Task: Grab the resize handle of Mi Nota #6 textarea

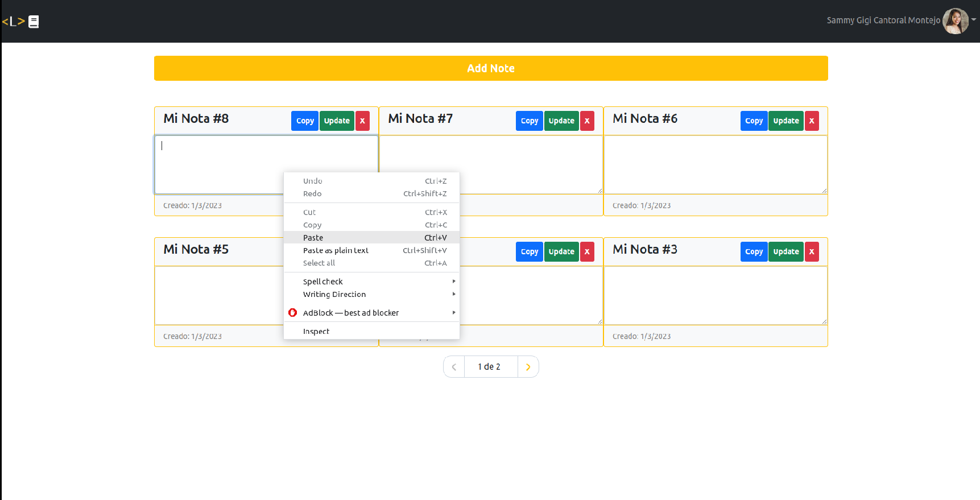Action: click(824, 191)
